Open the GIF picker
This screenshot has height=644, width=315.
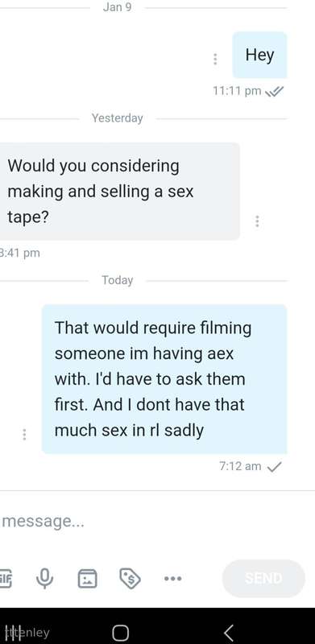(5, 579)
